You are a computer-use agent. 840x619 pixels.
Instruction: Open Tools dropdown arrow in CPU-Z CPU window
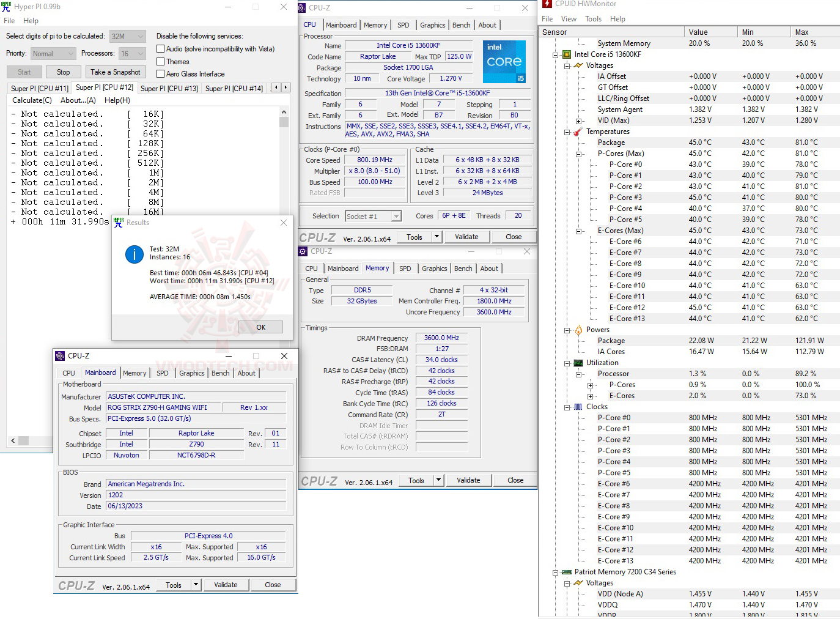coord(437,237)
